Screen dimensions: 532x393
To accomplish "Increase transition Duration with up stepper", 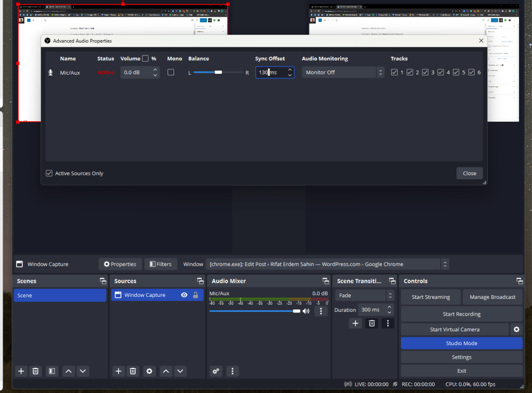I will [390, 307].
